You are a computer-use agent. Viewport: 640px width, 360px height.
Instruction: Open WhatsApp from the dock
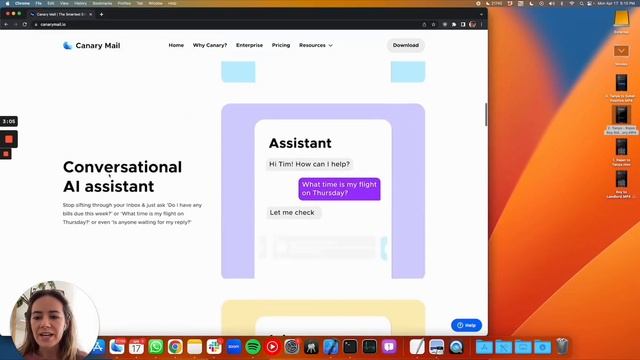(156, 347)
